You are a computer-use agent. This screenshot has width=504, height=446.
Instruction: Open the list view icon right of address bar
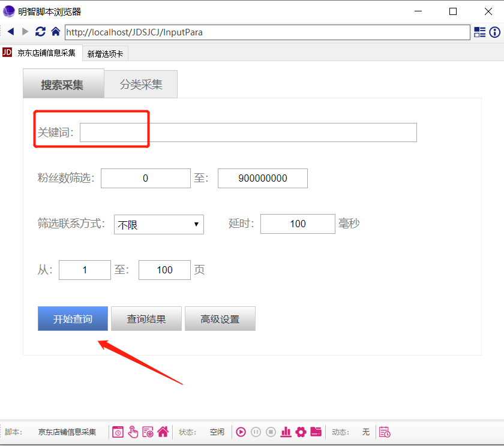[480, 32]
